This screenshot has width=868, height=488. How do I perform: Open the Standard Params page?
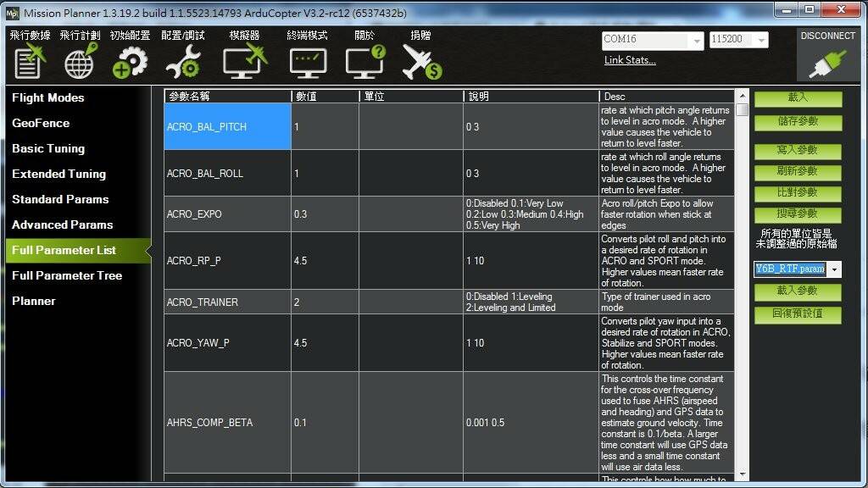pos(60,200)
